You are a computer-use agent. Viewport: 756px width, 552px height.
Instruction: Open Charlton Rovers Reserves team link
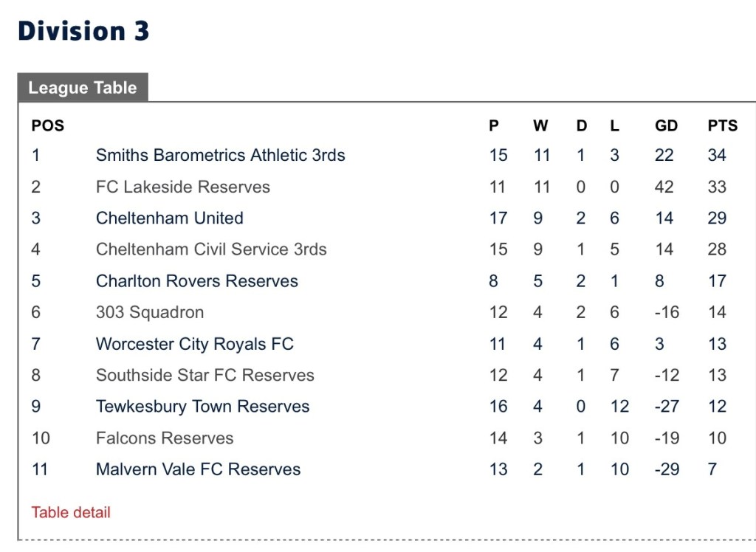click(x=197, y=281)
